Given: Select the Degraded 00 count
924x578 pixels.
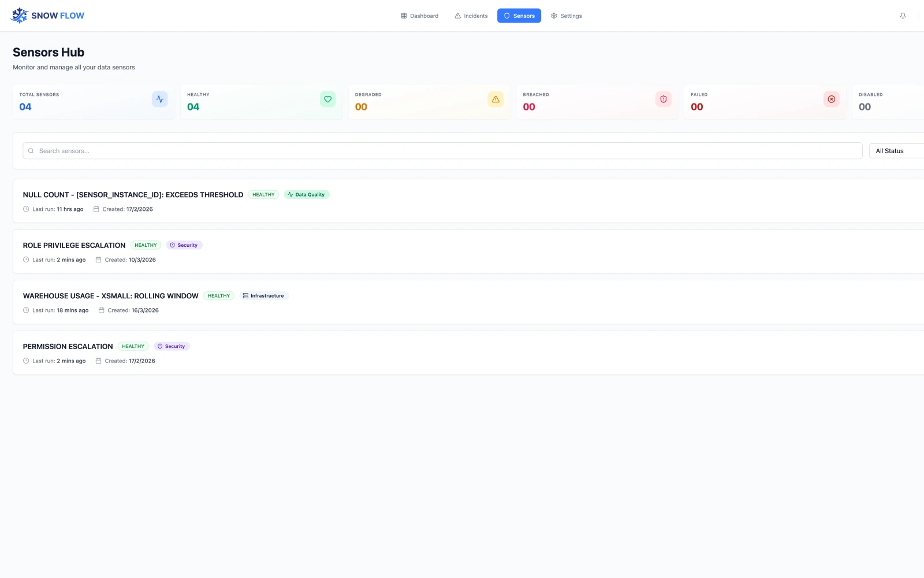Looking at the screenshot, I should click(x=361, y=107).
